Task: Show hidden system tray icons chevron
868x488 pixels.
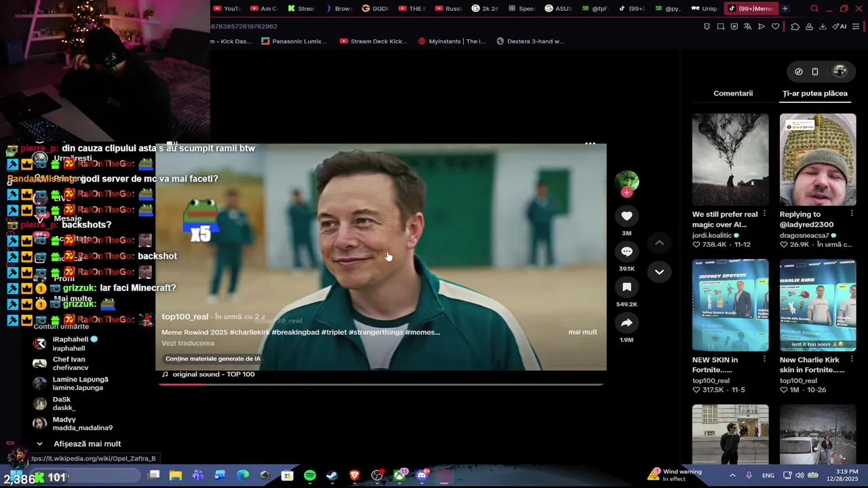Action: pos(732,476)
